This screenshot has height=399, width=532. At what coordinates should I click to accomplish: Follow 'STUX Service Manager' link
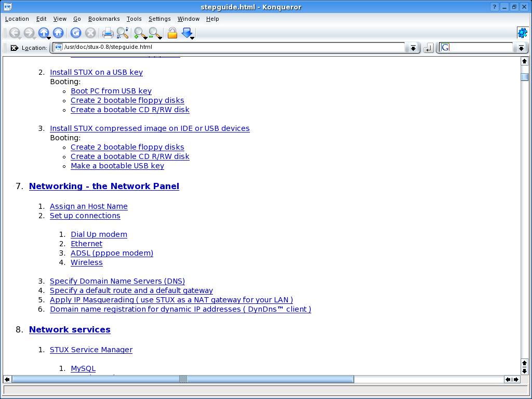point(91,350)
